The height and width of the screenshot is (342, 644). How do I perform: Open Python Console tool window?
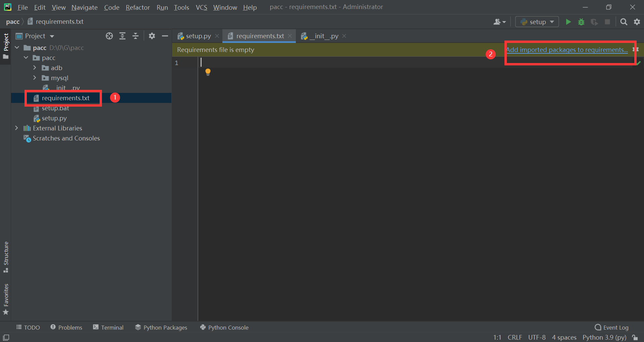tap(224, 327)
